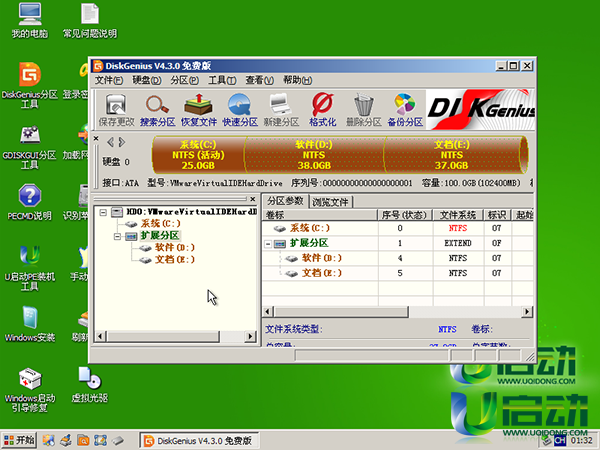Open the 帮助(H) menu
The height and width of the screenshot is (450, 600).
pyautogui.click(x=297, y=80)
